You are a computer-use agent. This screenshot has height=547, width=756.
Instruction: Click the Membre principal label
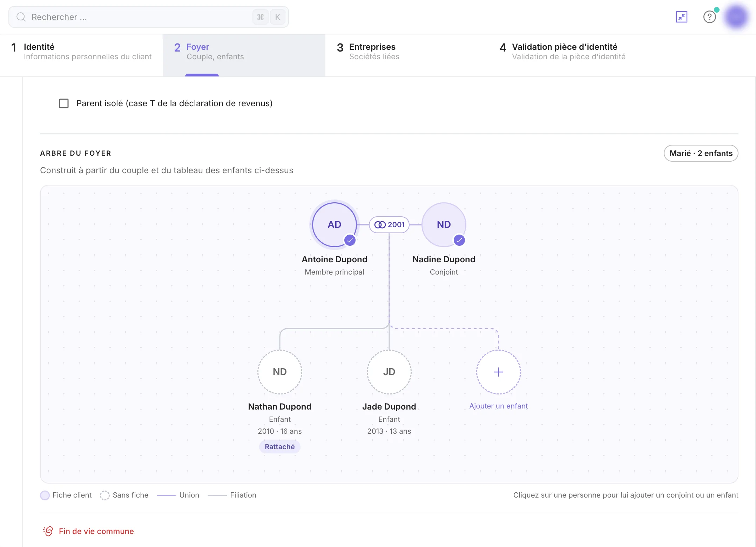[334, 272]
